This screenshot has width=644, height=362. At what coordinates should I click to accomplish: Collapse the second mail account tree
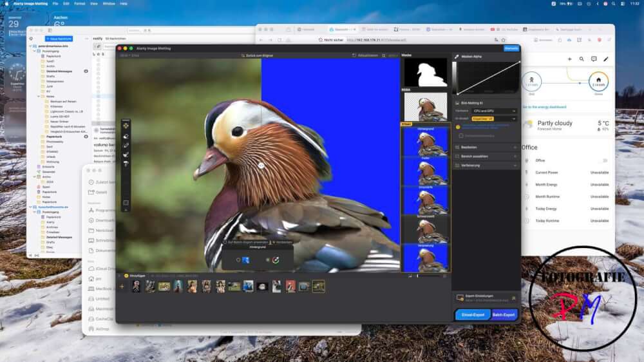tap(30, 207)
